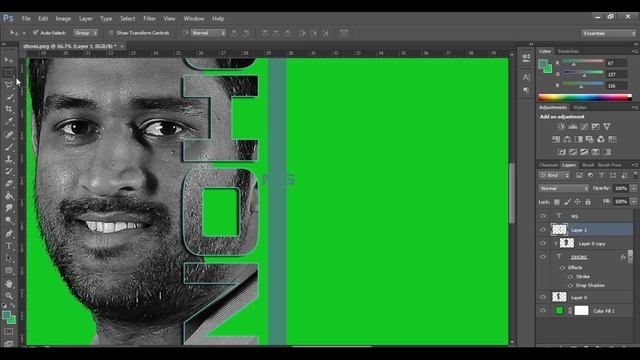640x360 pixels.
Task: Hide Color Fill 1 layer
Action: 543,311
